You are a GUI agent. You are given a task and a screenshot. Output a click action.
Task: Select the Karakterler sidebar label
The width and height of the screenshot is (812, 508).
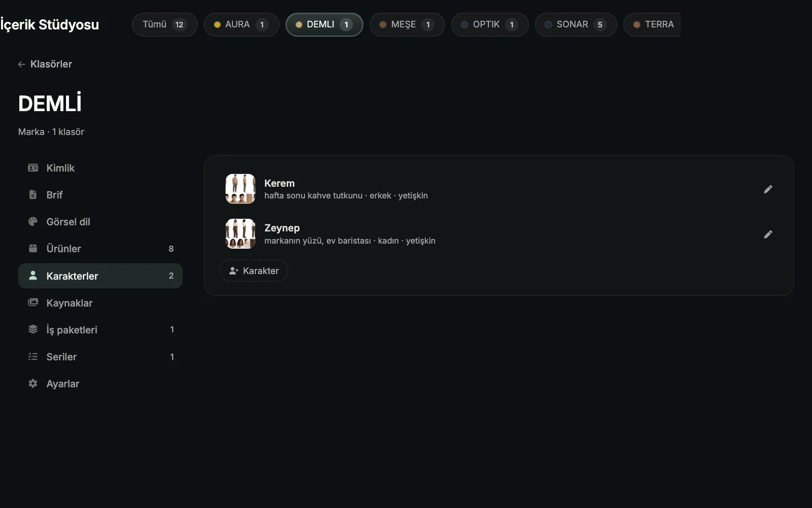pyautogui.click(x=72, y=276)
